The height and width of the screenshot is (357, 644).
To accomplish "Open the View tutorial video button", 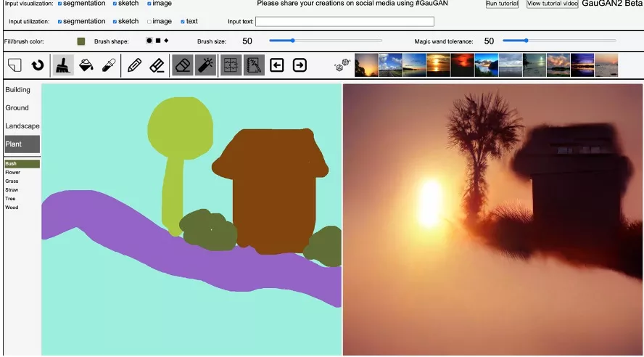I will pos(552,4).
